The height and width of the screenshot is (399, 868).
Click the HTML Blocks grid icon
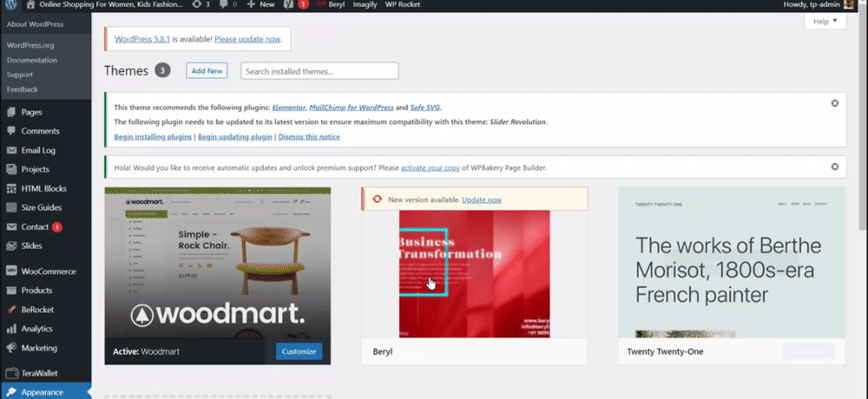pos(11,189)
